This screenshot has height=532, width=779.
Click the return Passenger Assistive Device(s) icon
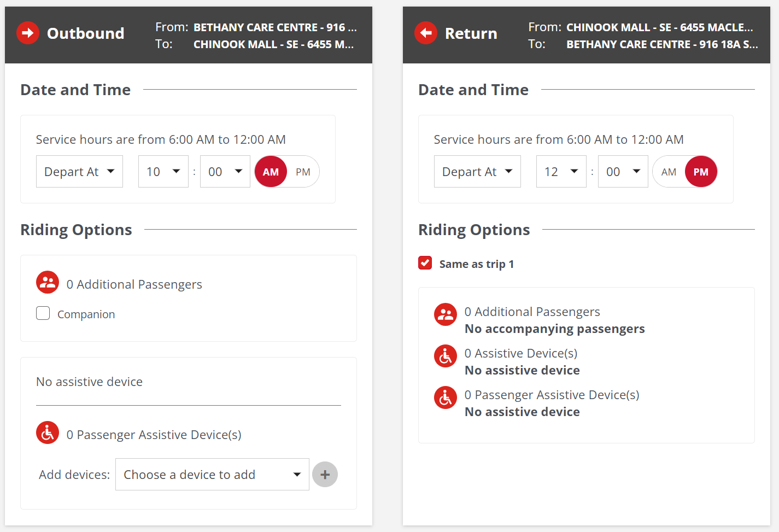446,397
